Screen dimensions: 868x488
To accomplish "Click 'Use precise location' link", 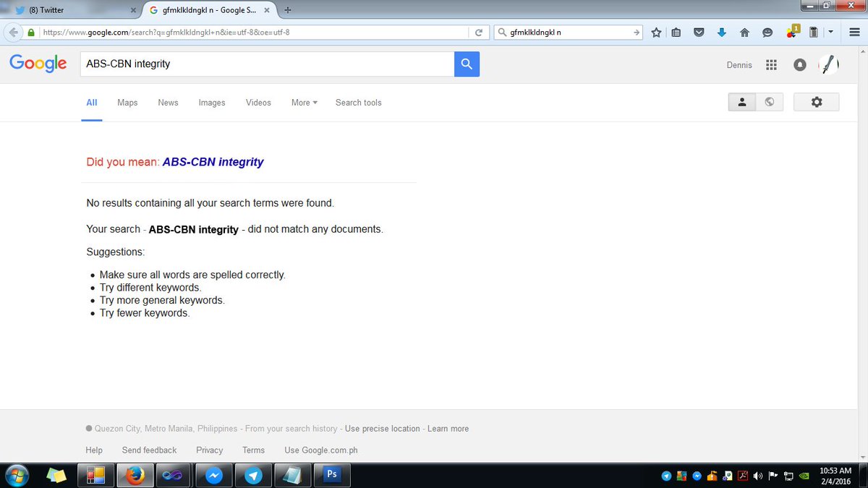I will 383,429.
